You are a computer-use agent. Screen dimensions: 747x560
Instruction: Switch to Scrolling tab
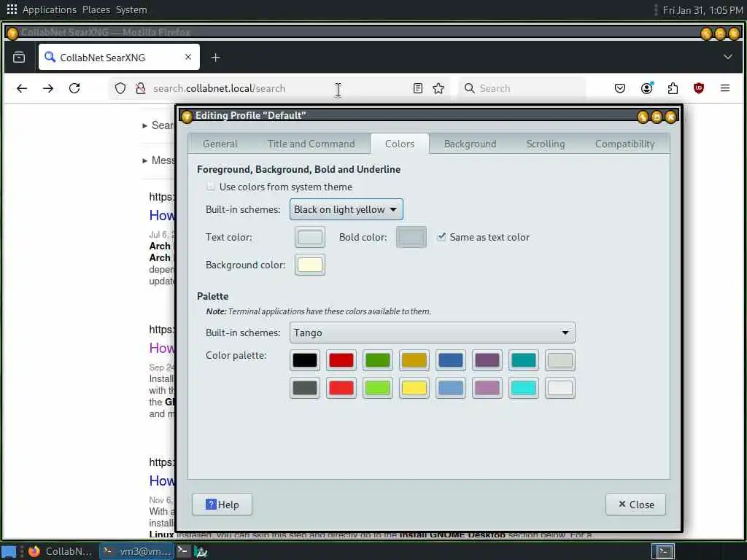coord(546,144)
